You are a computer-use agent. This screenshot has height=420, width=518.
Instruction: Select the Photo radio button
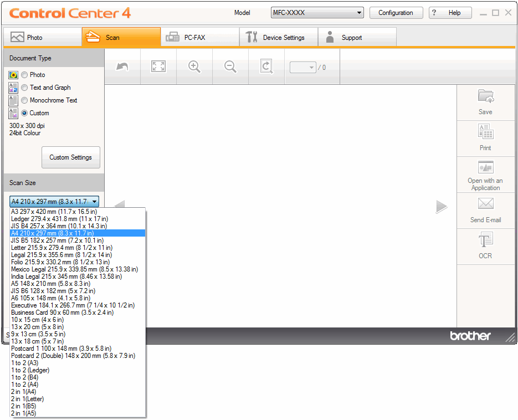pos(24,75)
